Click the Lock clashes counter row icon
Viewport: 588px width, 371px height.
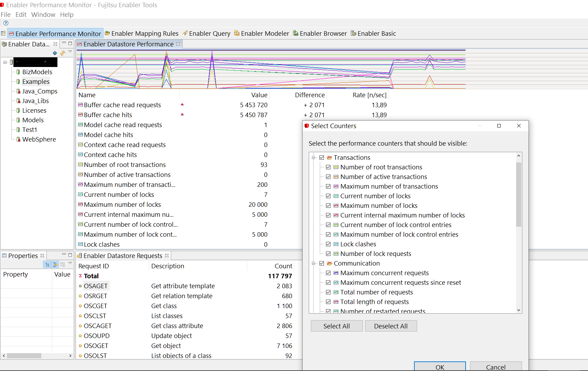pyautogui.click(x=80, y=244)
